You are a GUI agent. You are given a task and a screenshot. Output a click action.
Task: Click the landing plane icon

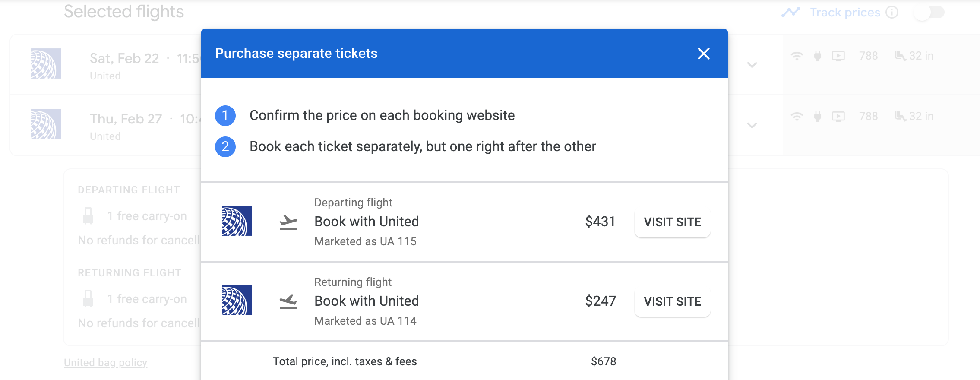tap(288, 301)
